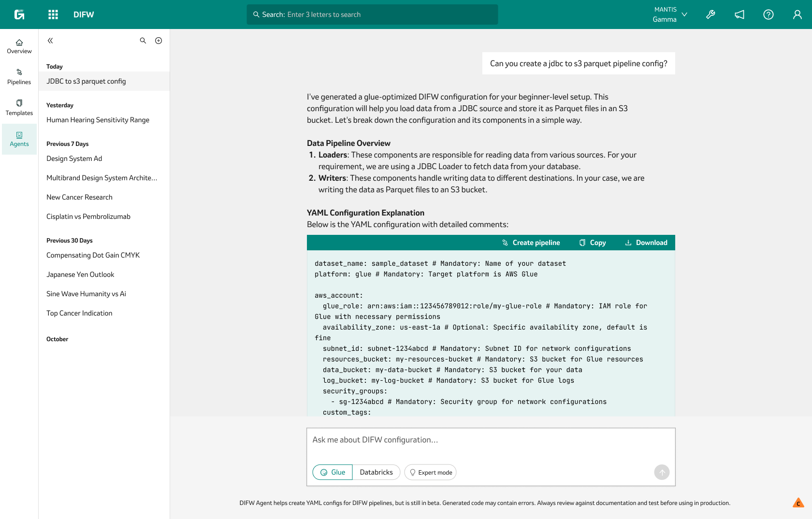Open the wrench tools icon

click(710, 14)
